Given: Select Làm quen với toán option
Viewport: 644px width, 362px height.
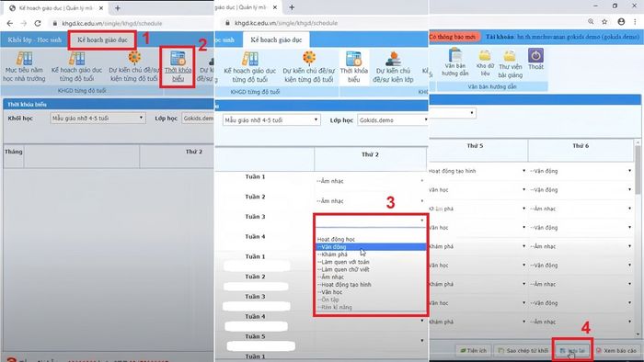Looking at the screenshot, I should tap(371, 262).
